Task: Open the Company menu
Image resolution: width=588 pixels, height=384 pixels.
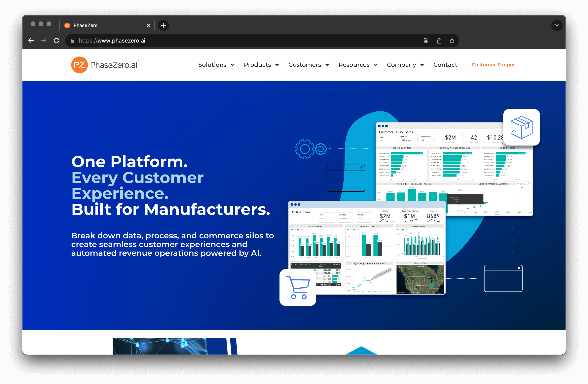Action: (x=401, y=65)
